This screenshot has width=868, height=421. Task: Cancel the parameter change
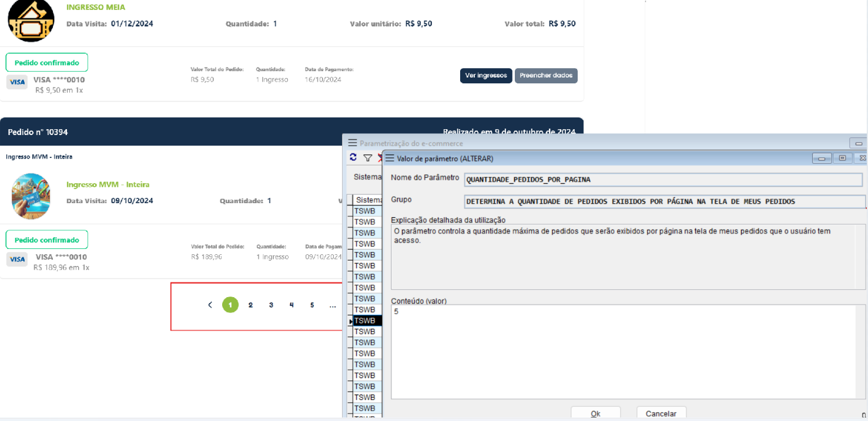(661, 413)
